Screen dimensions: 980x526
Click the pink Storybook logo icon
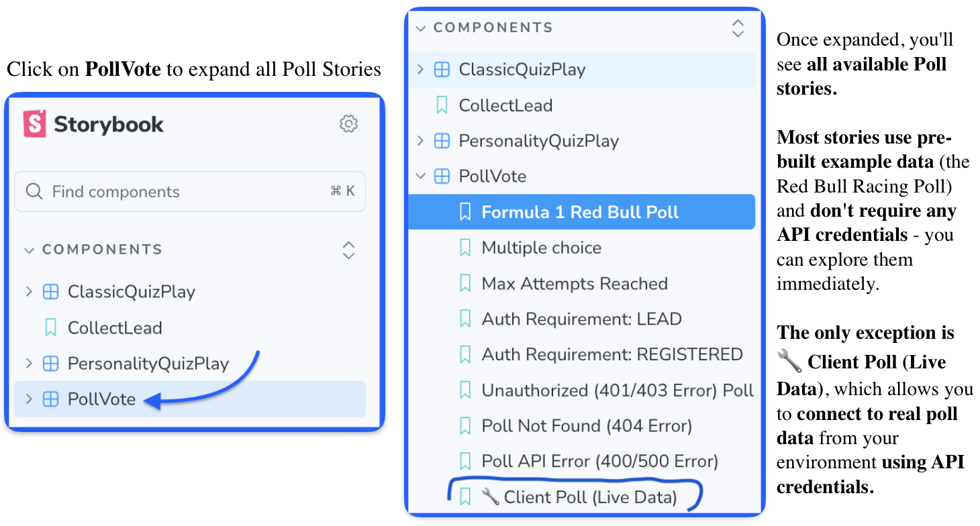[34, 124]
